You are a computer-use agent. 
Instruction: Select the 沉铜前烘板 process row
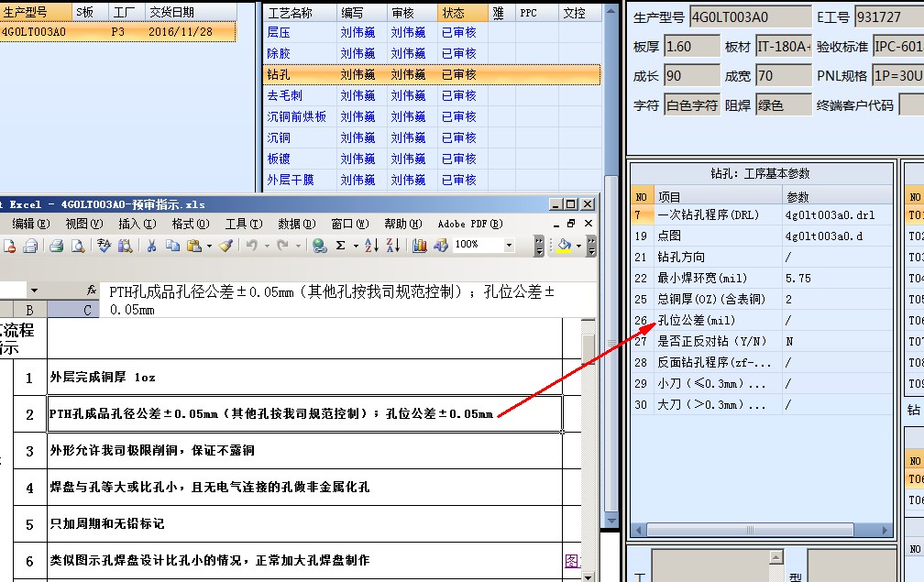pyautogui.click(x=433, y=116)
